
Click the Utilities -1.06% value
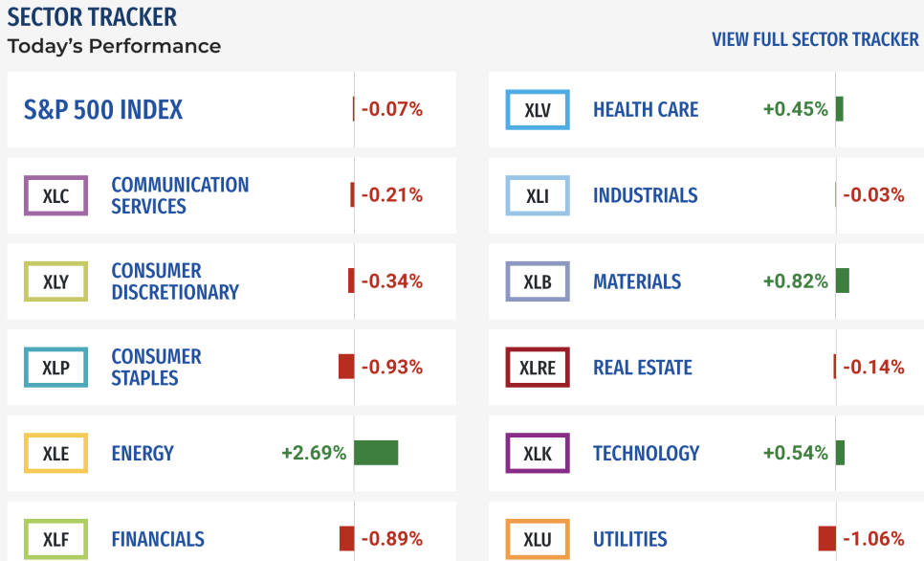pos(873,539)
